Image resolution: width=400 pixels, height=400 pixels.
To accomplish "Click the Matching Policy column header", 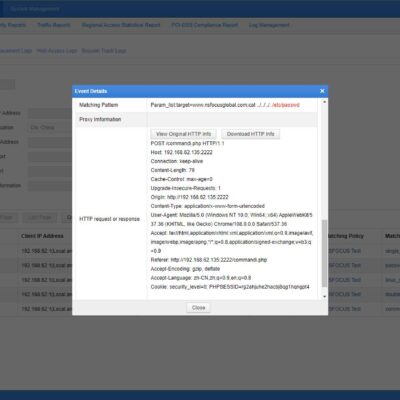I will pyautogui.click(x=345, y=236).
